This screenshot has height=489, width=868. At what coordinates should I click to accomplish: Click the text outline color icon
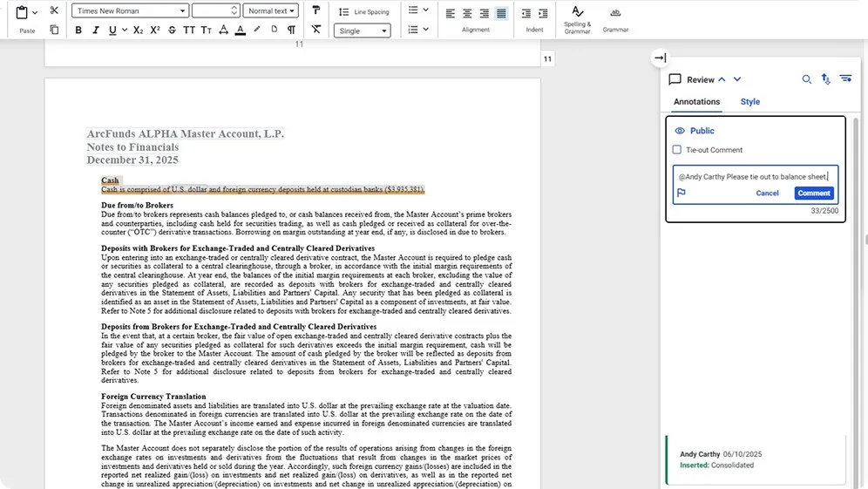point(224,30)
